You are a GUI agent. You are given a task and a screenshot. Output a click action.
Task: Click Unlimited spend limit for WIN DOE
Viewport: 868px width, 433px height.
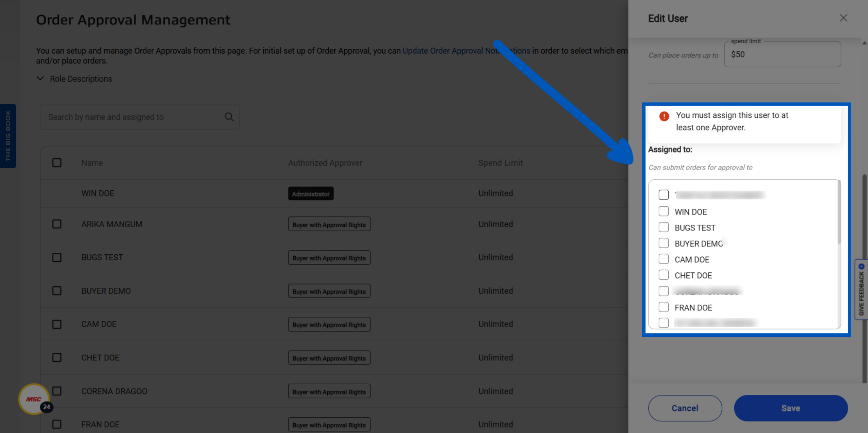pyautogui.click(x=496, y=194)
